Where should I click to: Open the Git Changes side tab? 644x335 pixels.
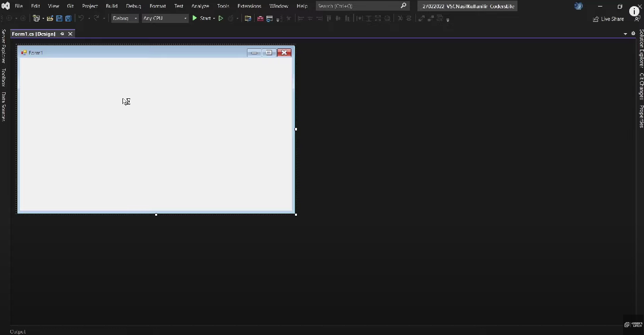point(641,86)
